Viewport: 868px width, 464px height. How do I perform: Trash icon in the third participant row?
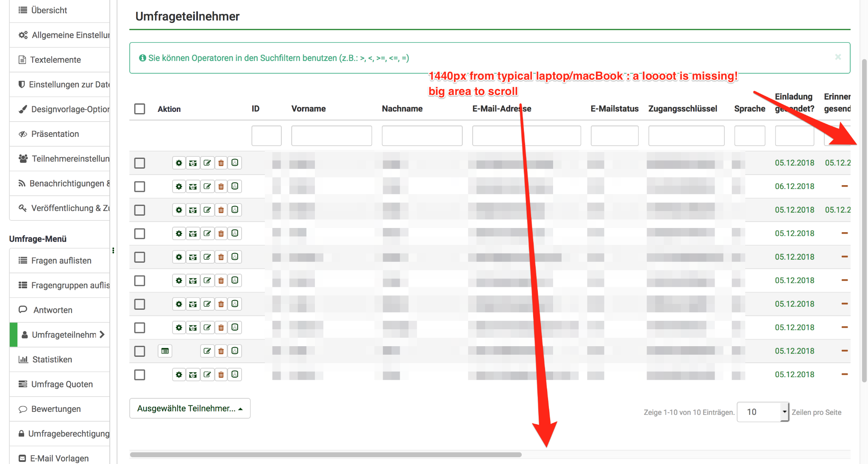coord(221,210)
